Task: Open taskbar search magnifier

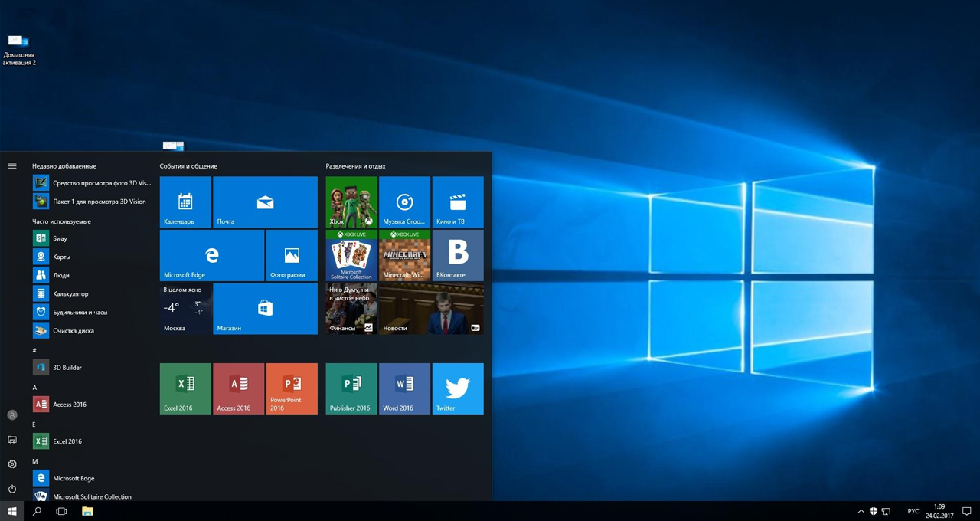Action: [x=37, y=511]
